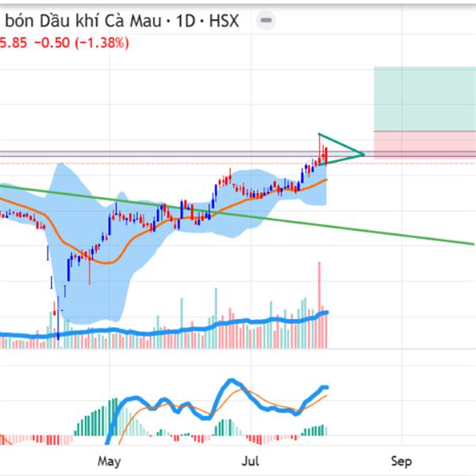Click the 1D interval text in title
Viewport: 476px width, 476px height.
pos(185,21)
